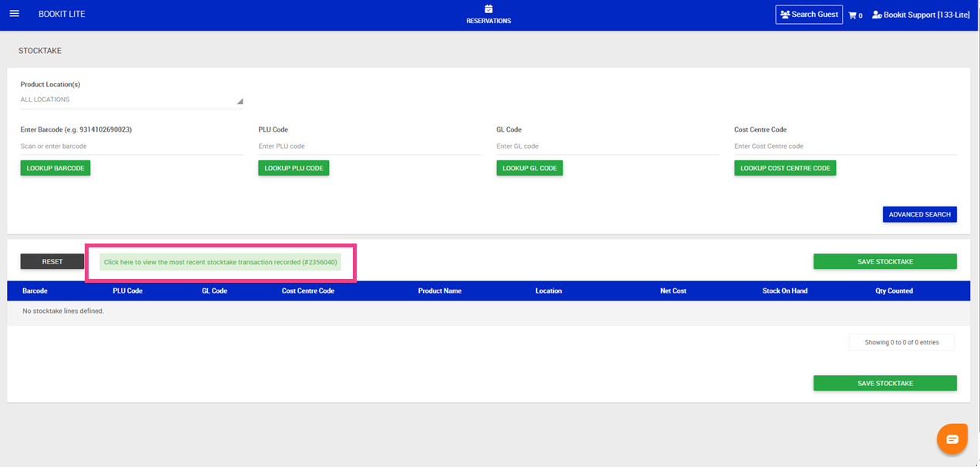The width and height of the screenshot is (980, 467).
Task: Click 'Showing 0 to 0 of 0 entries'
Action: (x=901, y=342)
